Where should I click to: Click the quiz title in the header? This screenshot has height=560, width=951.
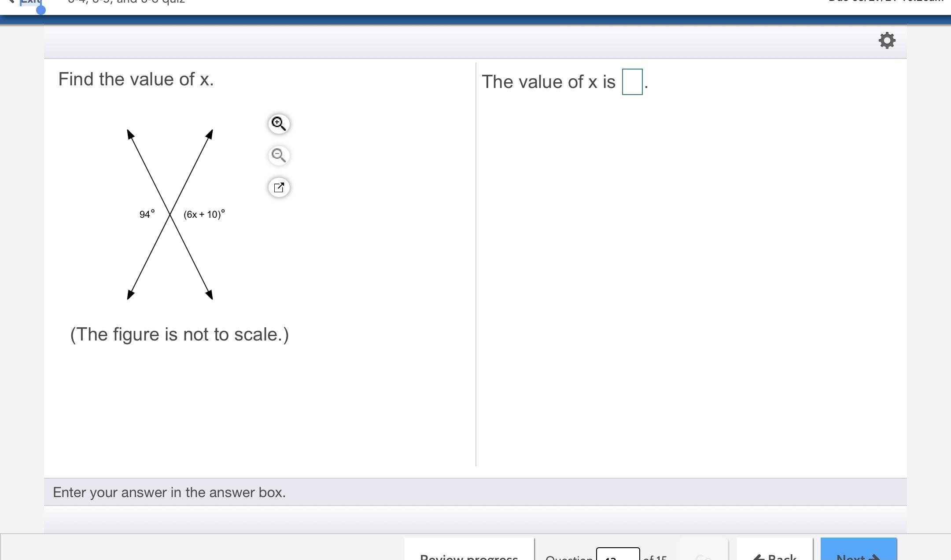[127, 2]
